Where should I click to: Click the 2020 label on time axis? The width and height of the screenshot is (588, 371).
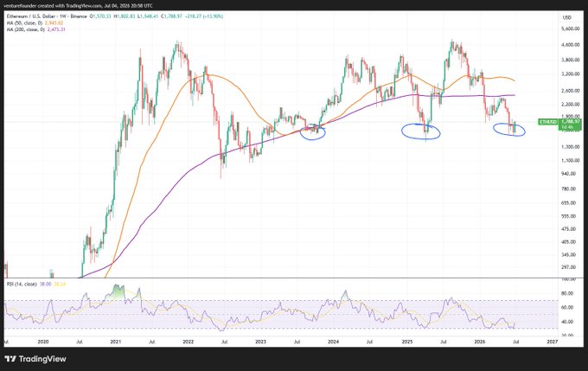(43, 342)
